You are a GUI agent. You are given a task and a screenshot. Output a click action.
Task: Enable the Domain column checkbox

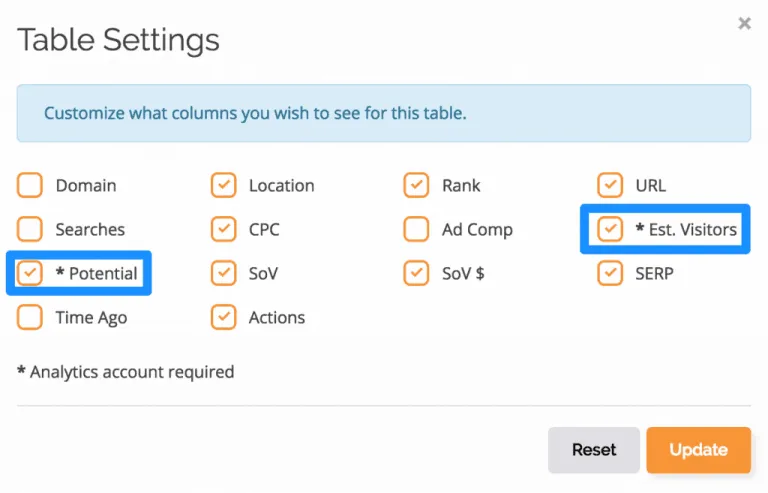[x=30, y=185]
